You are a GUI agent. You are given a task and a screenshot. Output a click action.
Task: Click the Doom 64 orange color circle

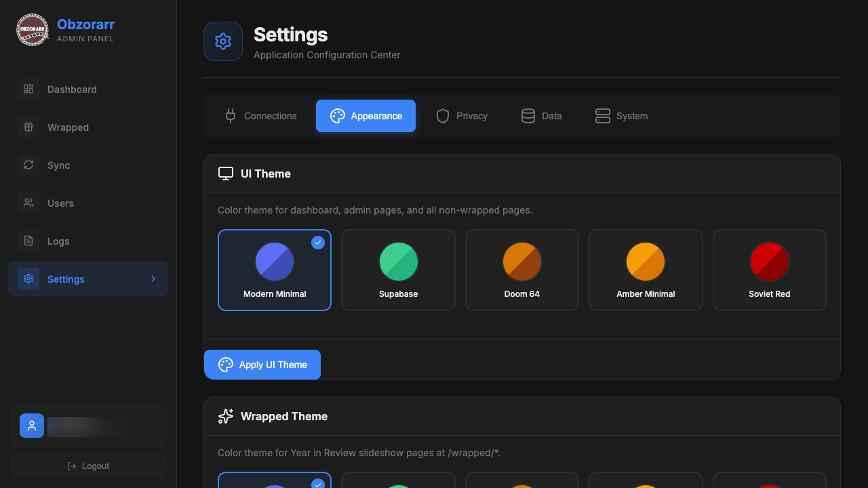pos(522,262)
